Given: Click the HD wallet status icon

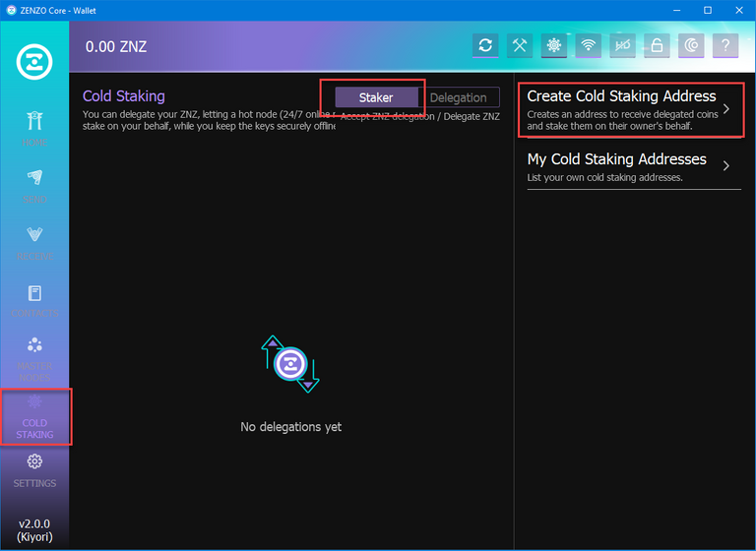Looking at the screenshot, I should [x=622, y=45].
